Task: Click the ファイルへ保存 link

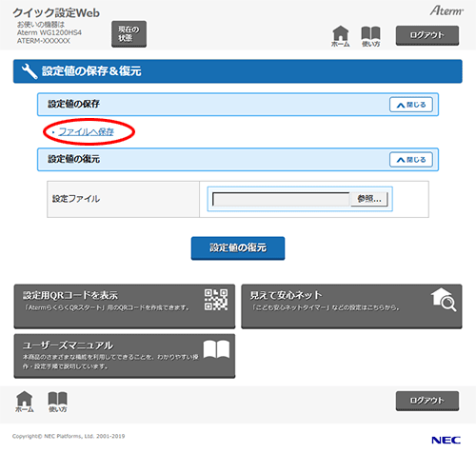Action: [87, 131]
